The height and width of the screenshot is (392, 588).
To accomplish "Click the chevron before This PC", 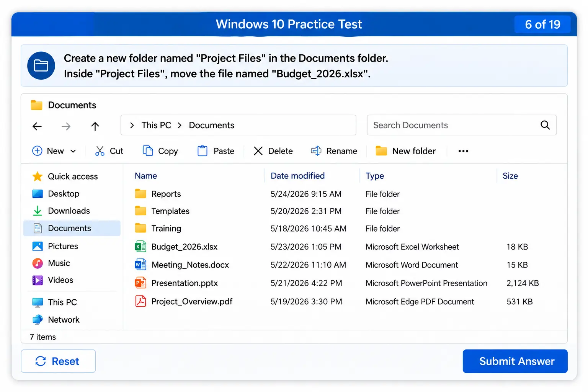I will coord(132,125).
